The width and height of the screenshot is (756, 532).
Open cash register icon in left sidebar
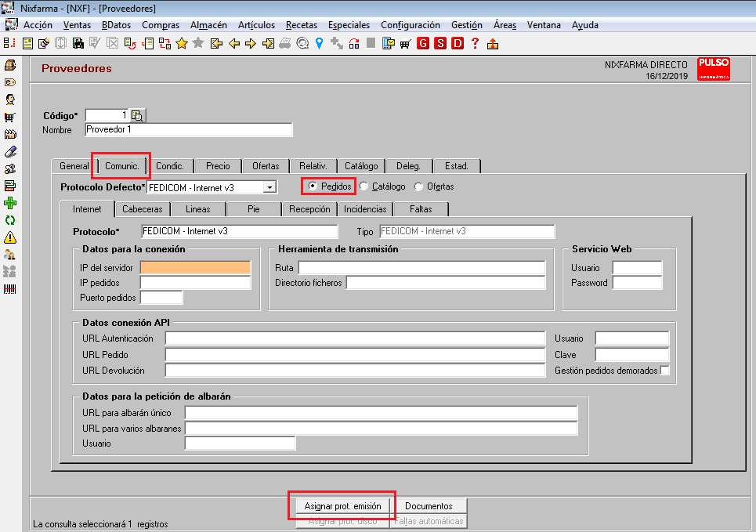[10, 65]
